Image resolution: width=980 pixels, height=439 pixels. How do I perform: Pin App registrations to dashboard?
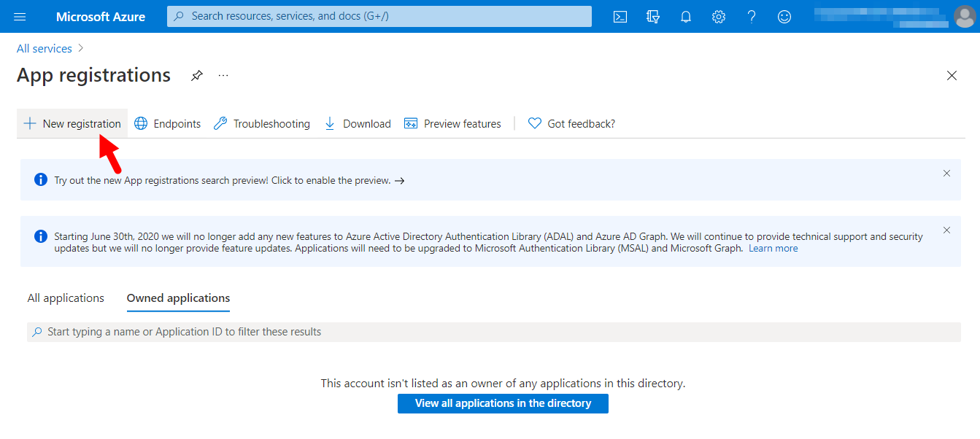tap(196, 76)
